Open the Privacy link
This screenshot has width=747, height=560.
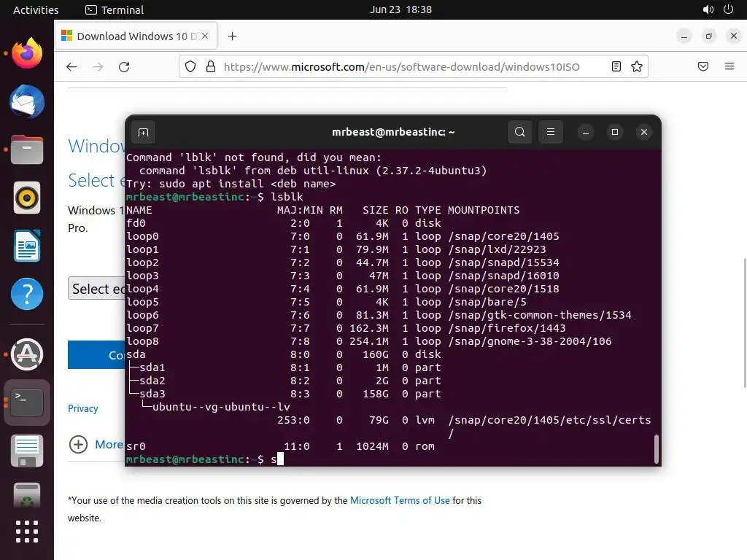click(x=83, y=408)
